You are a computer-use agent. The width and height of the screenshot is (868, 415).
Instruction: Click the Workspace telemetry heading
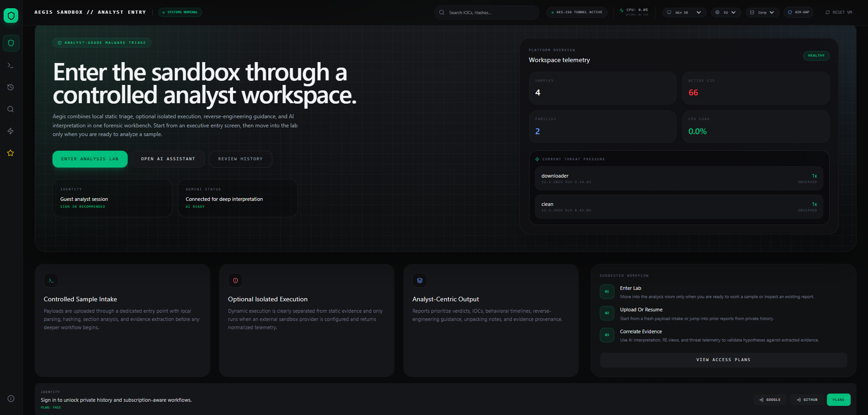[x=559, y=60]
